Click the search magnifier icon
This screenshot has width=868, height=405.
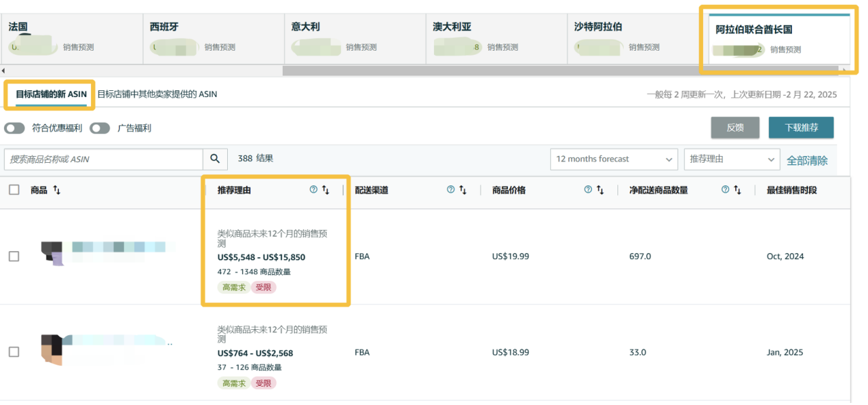tap(215, 159)
